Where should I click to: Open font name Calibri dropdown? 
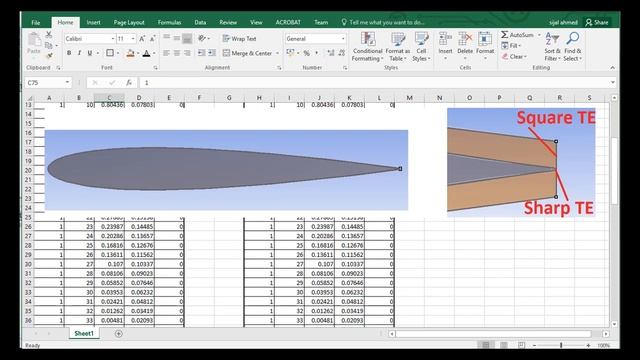click(113, 39)
